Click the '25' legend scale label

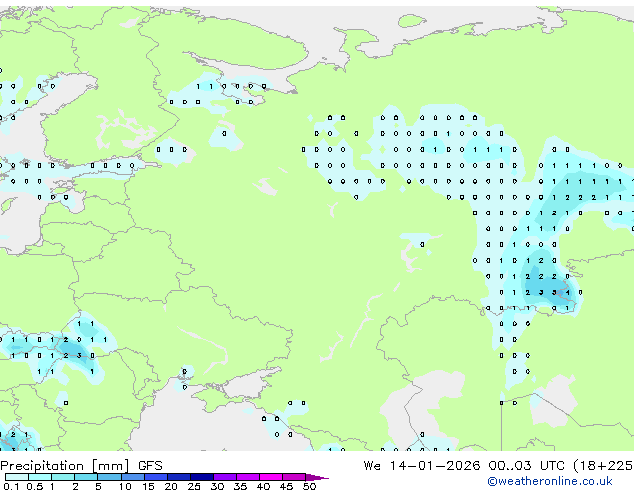(194, 486)
